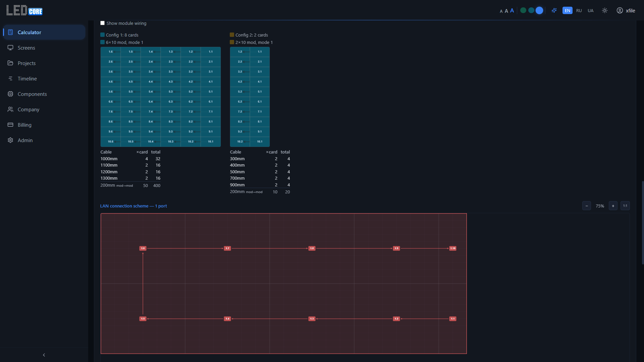Toggle light theme with sun icon
This screenshot has height=362, width=644.
pos(605,10)
